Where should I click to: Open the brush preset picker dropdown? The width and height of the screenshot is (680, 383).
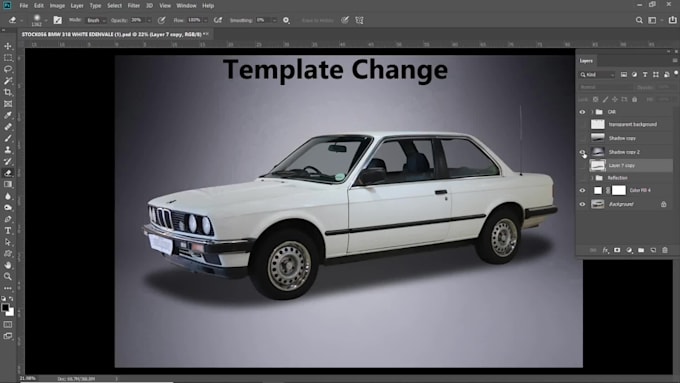[x=46, y=20]
